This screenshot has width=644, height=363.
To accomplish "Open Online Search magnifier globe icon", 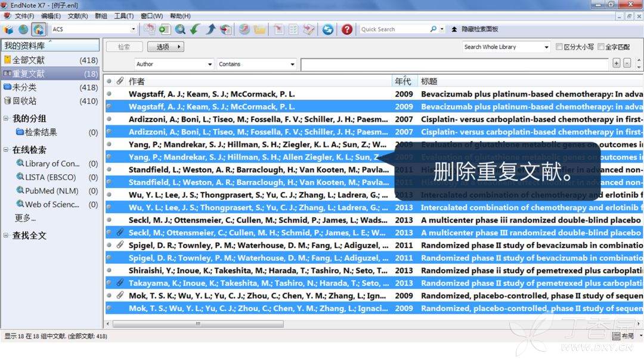I will tap(180, 29).
